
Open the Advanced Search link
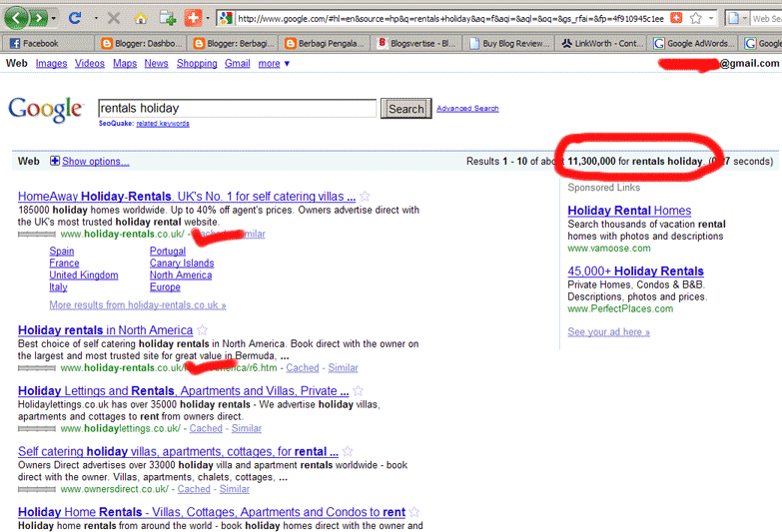(x=467, y=108)
